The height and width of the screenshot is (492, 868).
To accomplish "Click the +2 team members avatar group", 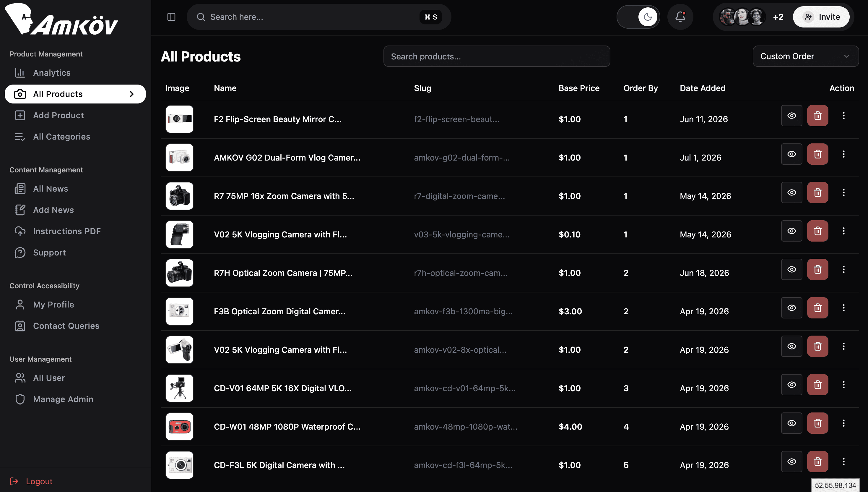I will click(x=752, y=17).
